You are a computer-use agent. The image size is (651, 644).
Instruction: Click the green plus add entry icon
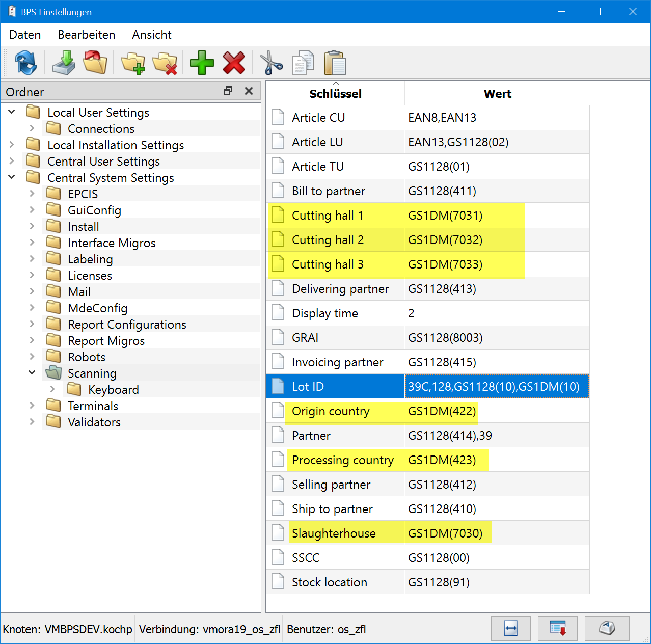point(202,63)
